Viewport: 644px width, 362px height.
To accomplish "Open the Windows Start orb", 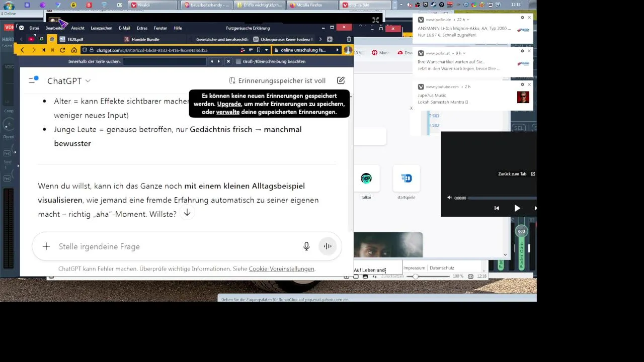I will (8, 6).
